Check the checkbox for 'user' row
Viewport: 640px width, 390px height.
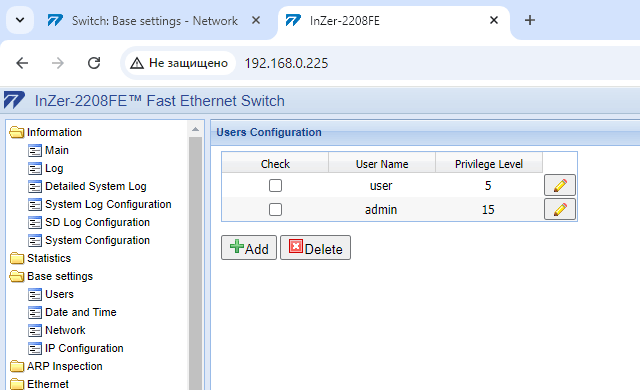(275, 185)
